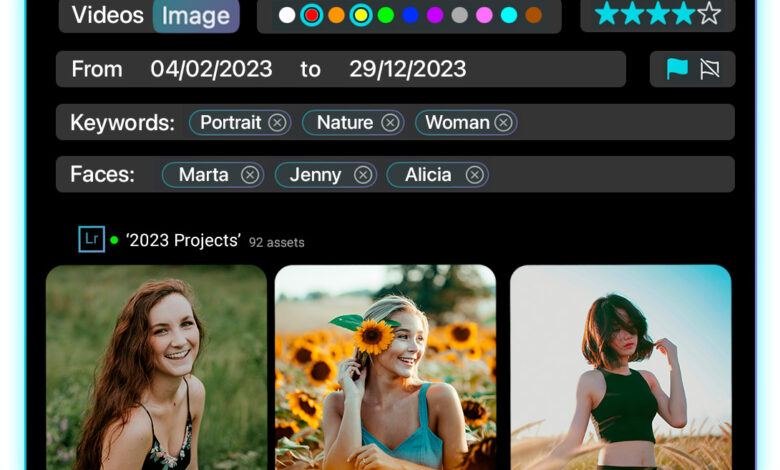This screenshot has height=470, width=780.
Task: Edit the end date 29/12/2023
Action: pos(408,69)
